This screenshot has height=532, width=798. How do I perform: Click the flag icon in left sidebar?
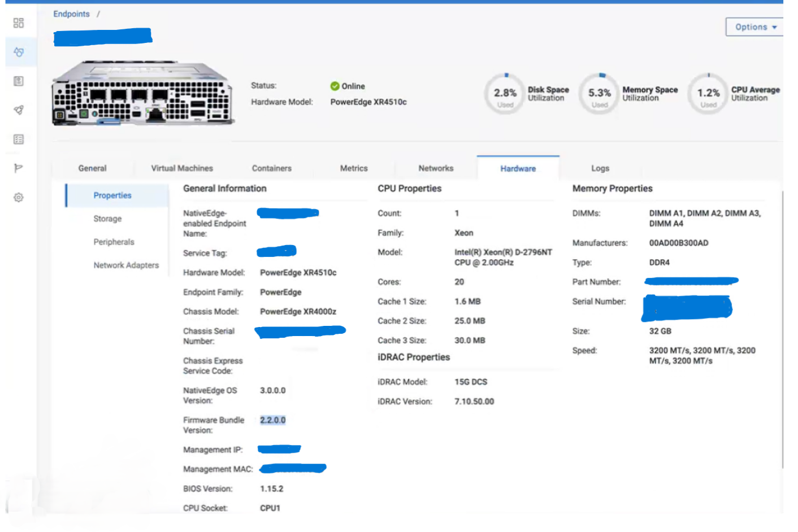(x=19, y=168)
